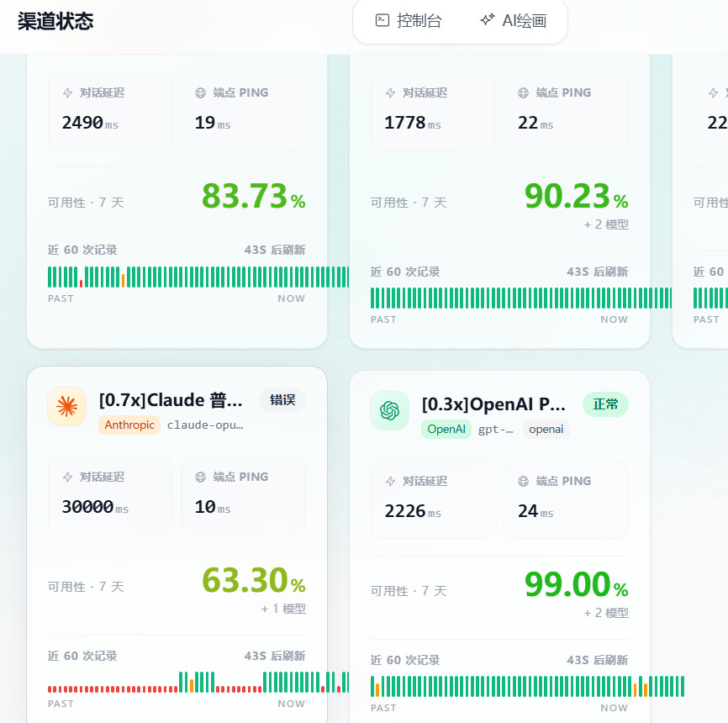The image size is (728, 723).
Task: Click the 错误 status badge
Action: pyautogui.click(x=282, y=400)
